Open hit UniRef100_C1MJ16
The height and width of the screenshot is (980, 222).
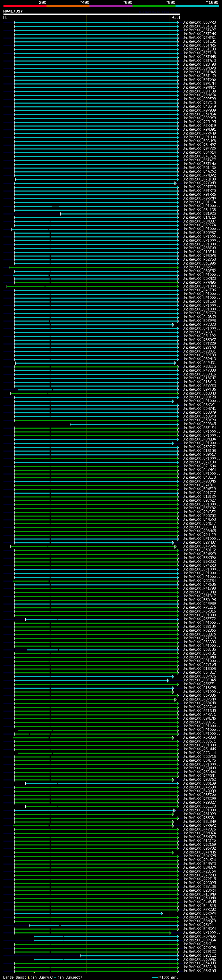coord(199,217)
